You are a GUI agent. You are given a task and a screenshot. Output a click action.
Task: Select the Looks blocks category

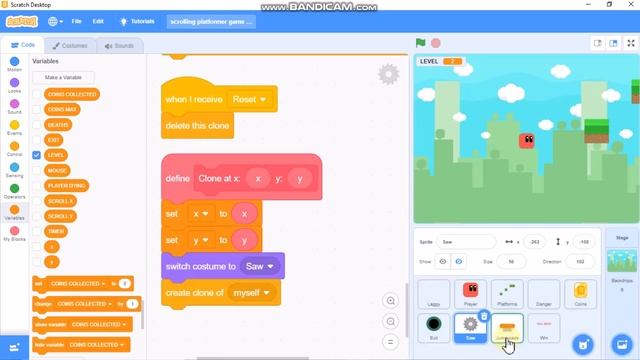pos(14,85)
